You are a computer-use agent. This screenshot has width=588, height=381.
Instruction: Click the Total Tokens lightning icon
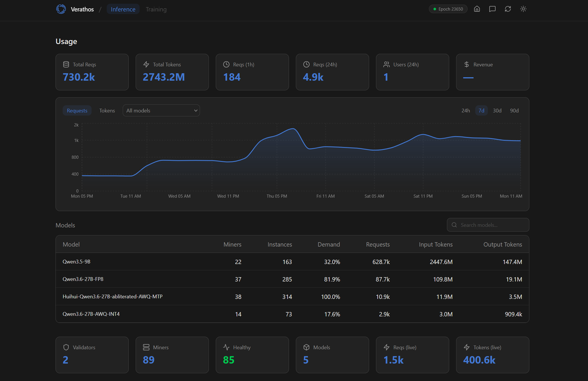(146, 65)
